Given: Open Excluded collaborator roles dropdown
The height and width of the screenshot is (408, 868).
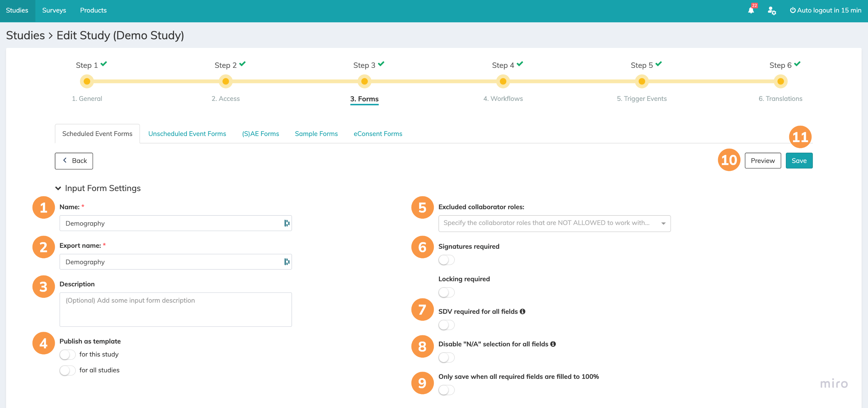Looking at the screenshot, I should coord(554,223).
